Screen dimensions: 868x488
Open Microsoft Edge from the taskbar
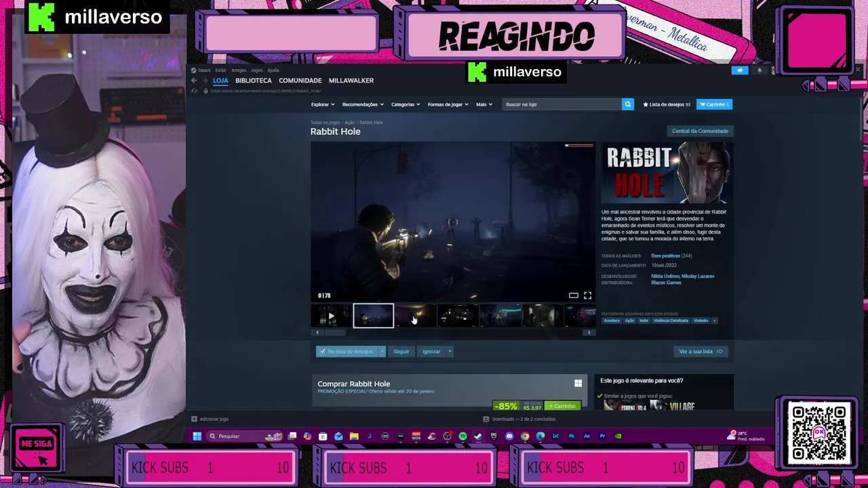point(540,436)
